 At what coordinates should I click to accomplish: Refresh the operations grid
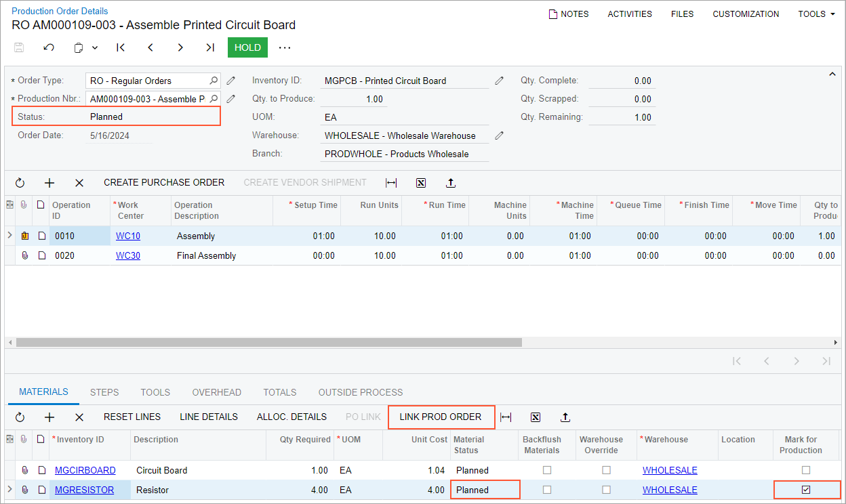click(x=20, y=183)
